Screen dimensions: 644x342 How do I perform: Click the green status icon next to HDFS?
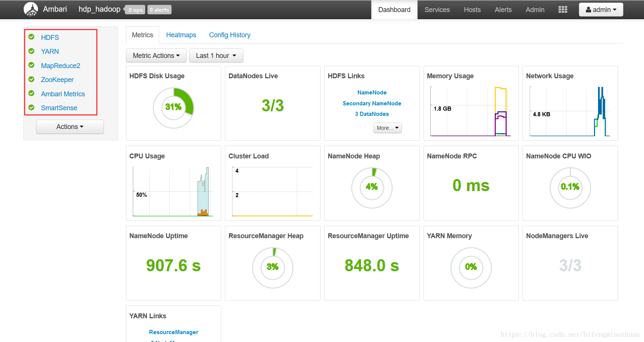pyautogui.click(x=32, y=37)
